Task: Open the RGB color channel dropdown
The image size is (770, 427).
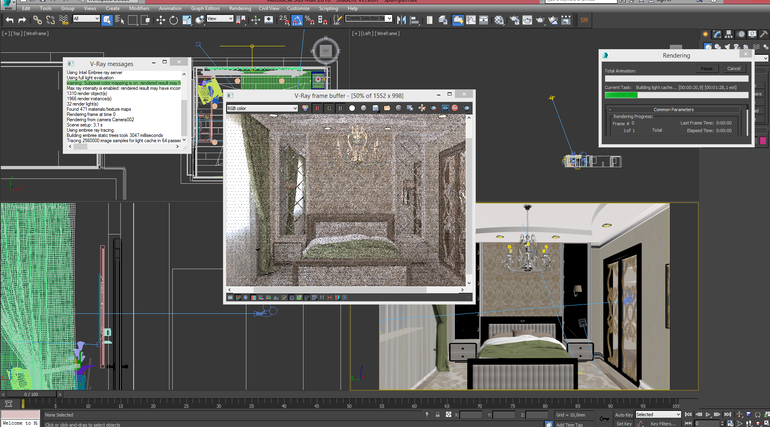Action: click(x=262, y=108)
